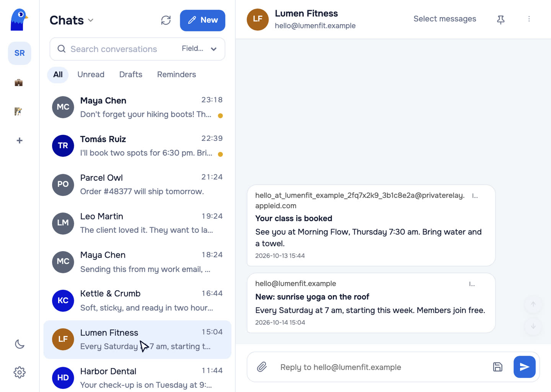Open options of sunrise yoga message
This screenshot has width=551, height=392.
pyautogui.click(x=472, y=284)
